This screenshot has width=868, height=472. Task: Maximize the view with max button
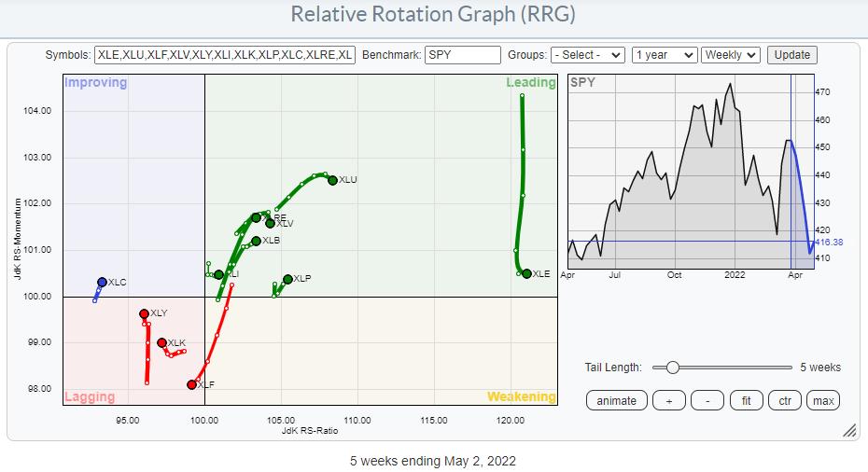(823, 400)
